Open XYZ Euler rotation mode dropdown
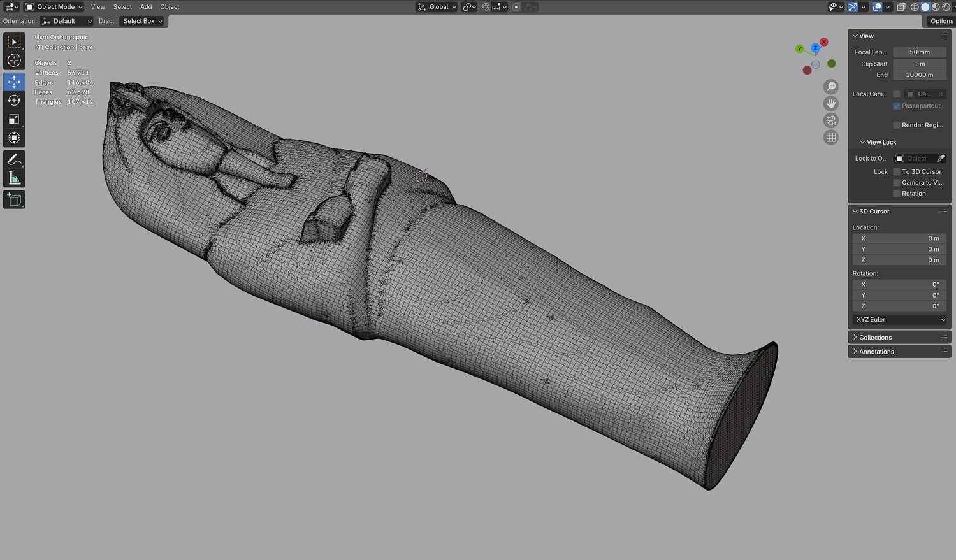 click(x=900, y=320)
